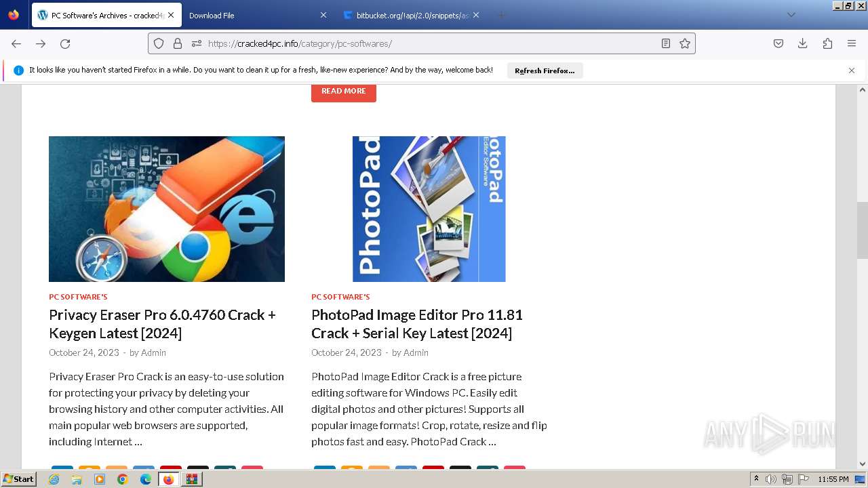Open the tracking protection shield icon

pyautogui.click(x=159, y=43)
